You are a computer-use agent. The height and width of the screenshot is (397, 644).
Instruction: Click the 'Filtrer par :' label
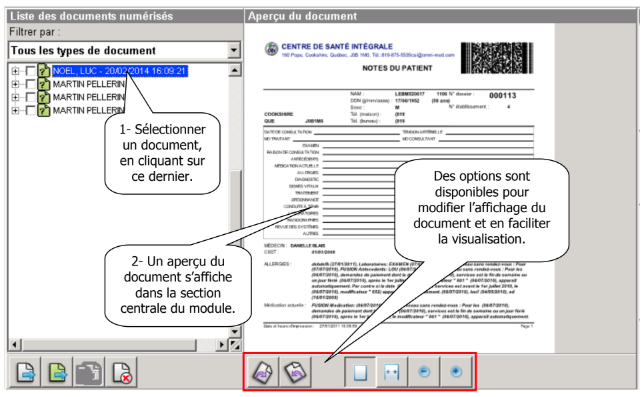coord(35,32)
